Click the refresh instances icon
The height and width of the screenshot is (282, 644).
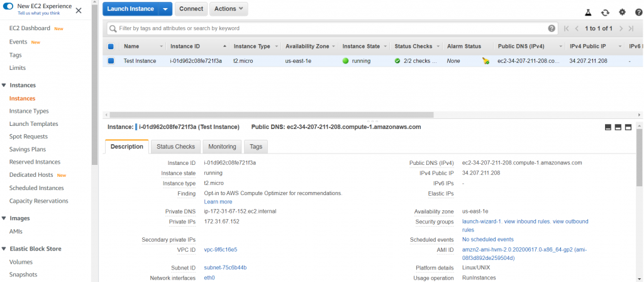click(x=605, y=12)
